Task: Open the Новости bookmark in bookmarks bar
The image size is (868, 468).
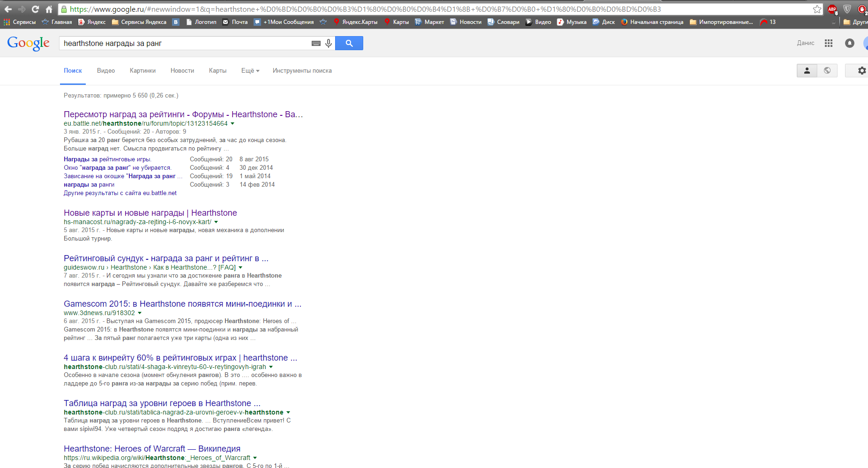Action: 466,22
